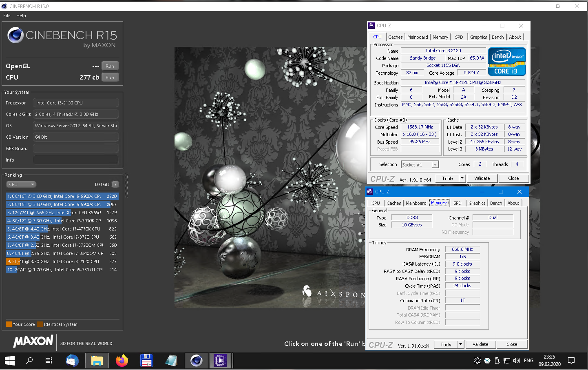This screenshot has height=370, width=588.
Task: Launch Thunderbird mail from the taskbar
Action: click(x=72, y=361)
